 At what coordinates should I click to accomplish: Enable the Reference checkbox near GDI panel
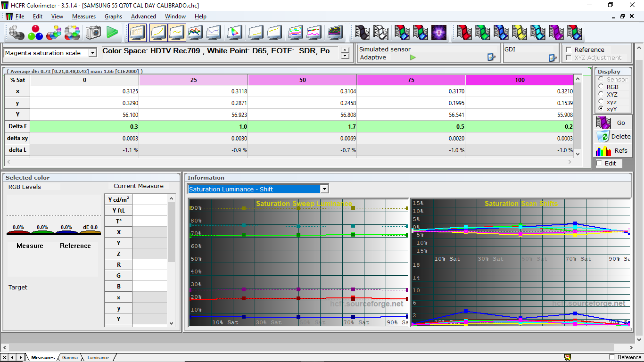pos(569,49)
